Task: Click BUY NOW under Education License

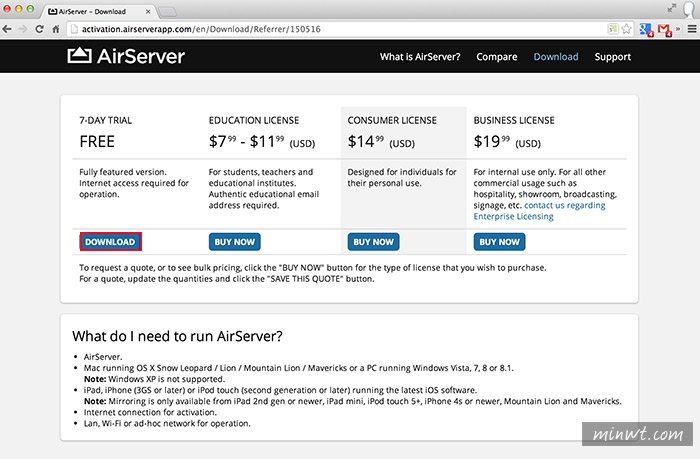Action: (234, 242)
